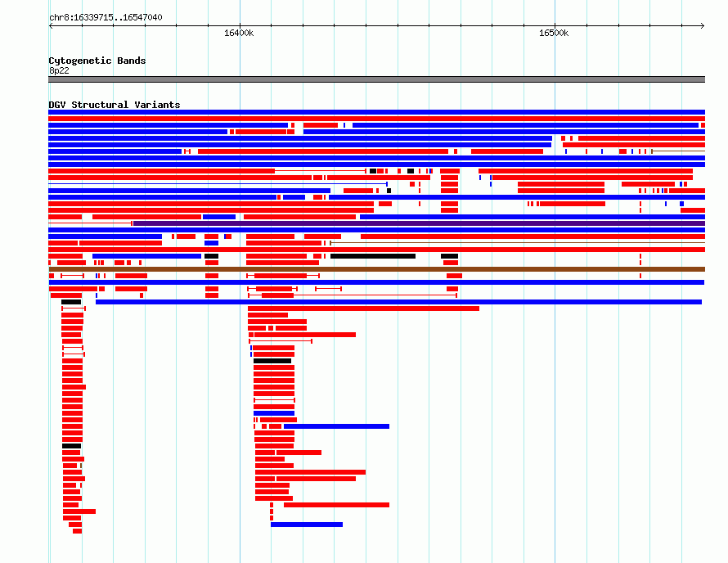Select the gray 8p22 cytogenetic band bar

pyautogui.click(x=376, y=79)
